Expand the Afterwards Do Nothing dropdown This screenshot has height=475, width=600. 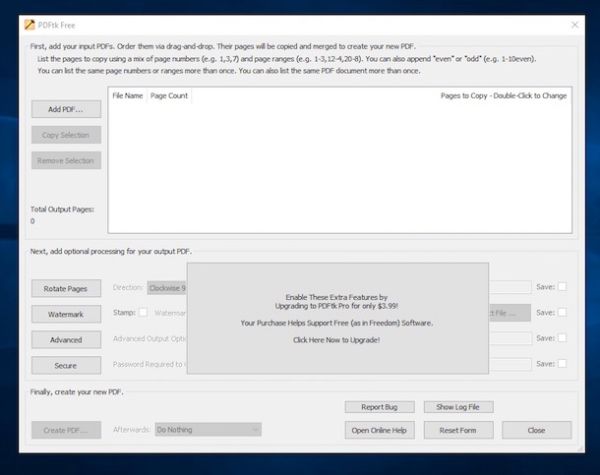coord(208,430)
